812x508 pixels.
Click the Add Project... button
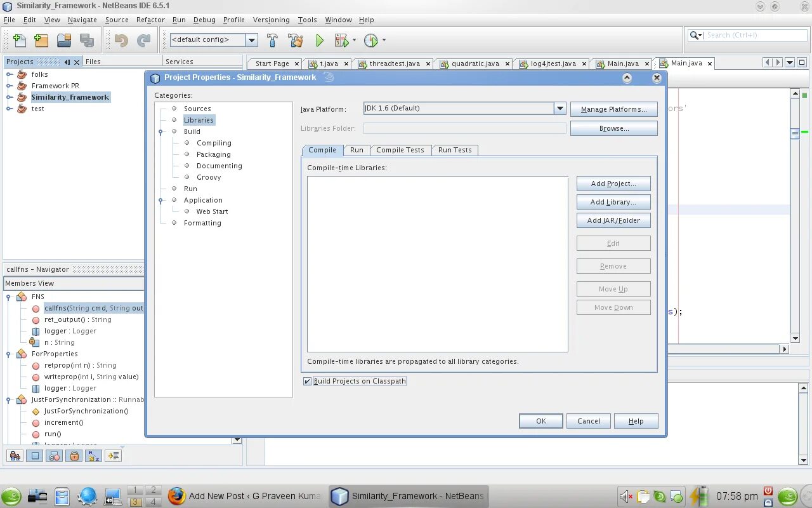tap(613, 184)
